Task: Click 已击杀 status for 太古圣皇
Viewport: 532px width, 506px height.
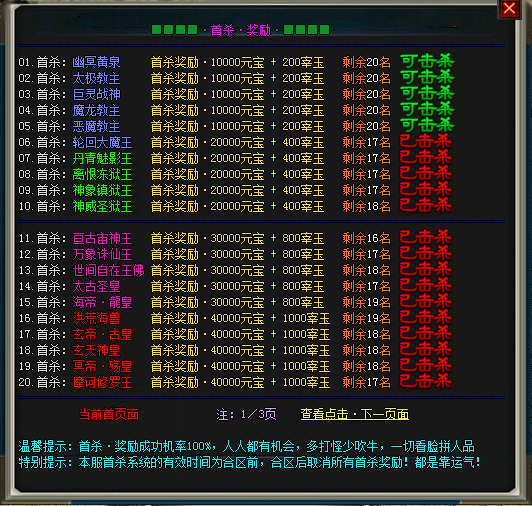Action: pyautogui.click(x=426, y=286)
